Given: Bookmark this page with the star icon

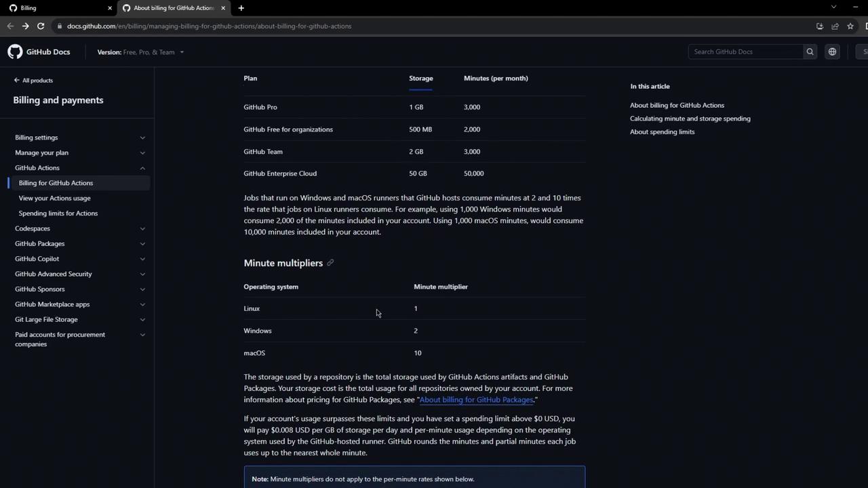Looking at the screenshot, I should [850, 26].
